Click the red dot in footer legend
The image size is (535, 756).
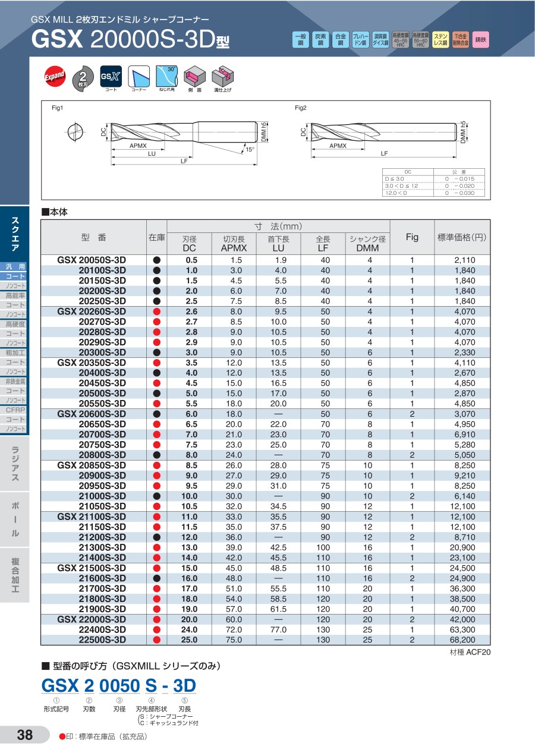pyautogui.click(x=62, y=737)
